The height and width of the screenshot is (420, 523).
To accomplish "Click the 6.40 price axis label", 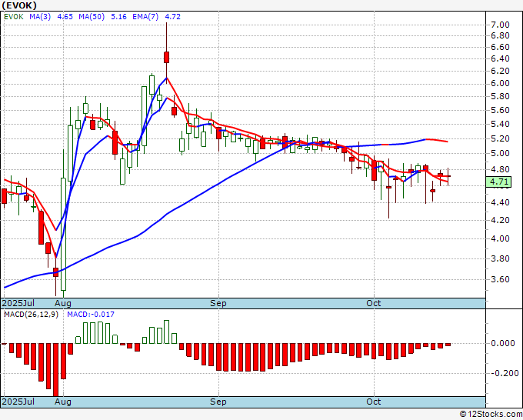I will click(x=500, y=58).
